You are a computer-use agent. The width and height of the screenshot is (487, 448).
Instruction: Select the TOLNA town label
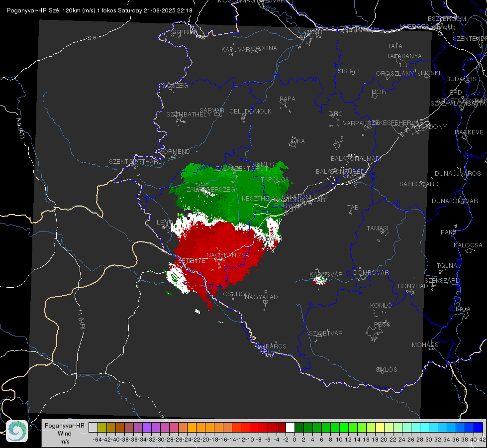click(447, 266)
